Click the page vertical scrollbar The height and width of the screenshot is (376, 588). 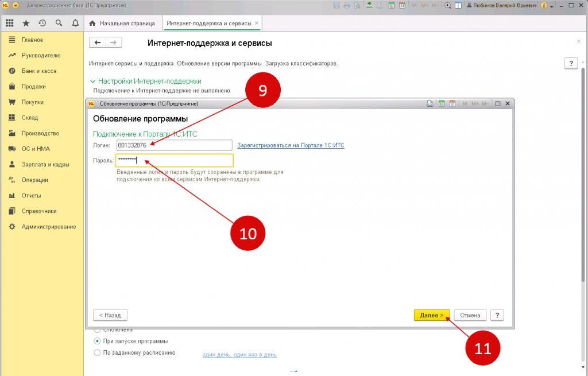coord(583,175)
